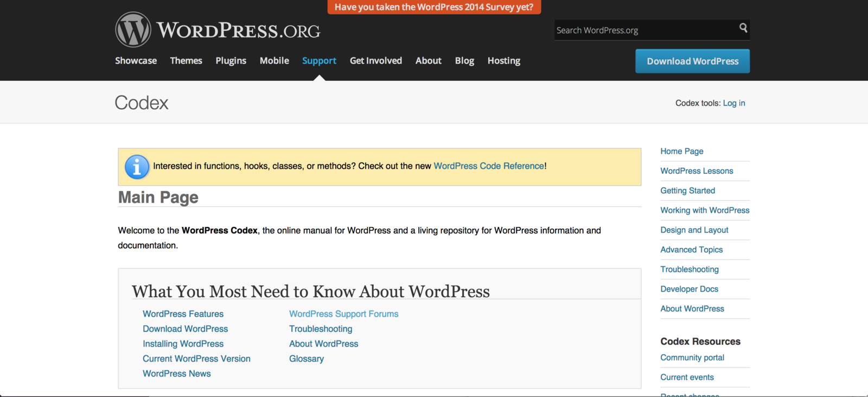This screenshot has width=868, height=397.
Task: Click the blue info icon in the notice
Action: pyautogui.click(x=137, y=167)
